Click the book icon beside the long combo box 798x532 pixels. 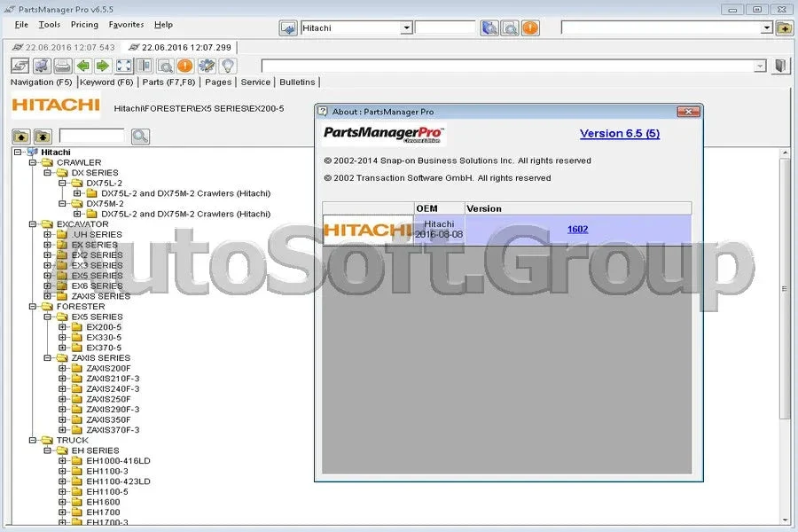[x=780, y=66]
